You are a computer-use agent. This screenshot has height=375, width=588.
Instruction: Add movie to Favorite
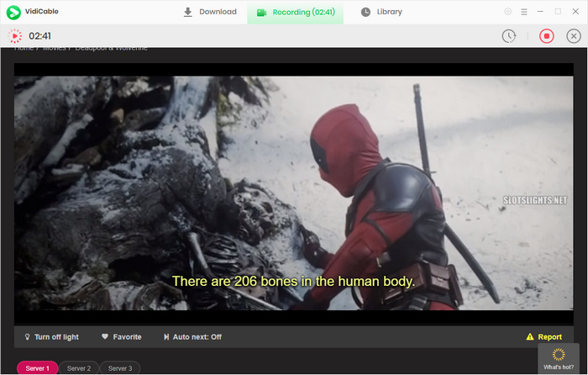coord(122,336)
